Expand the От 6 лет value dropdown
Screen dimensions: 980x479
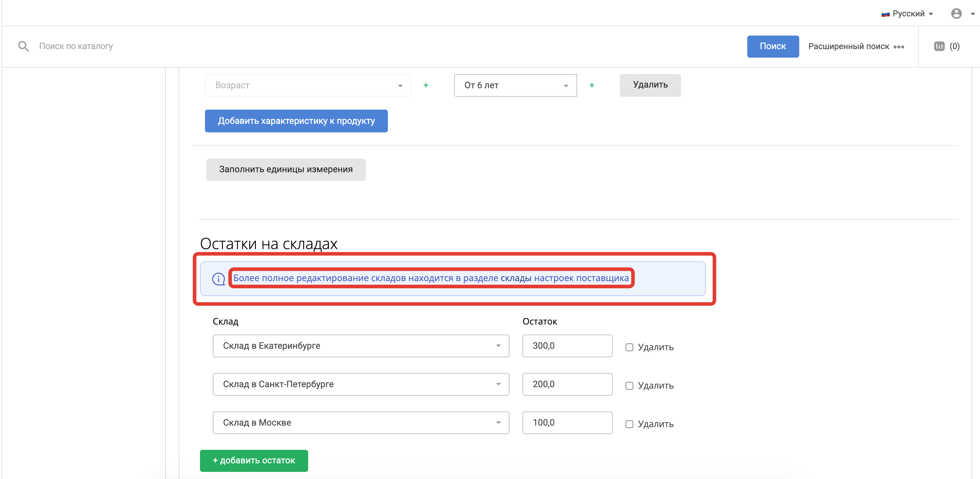pos(515,85)
